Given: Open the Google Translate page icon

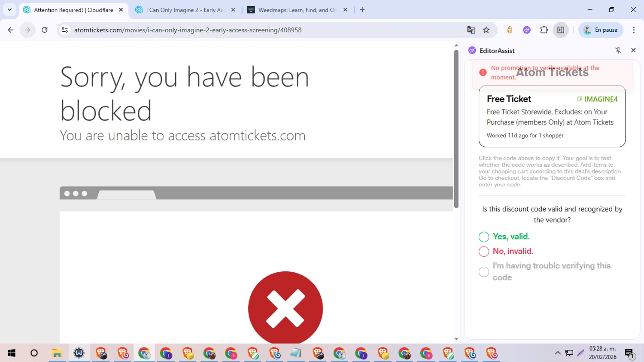Looking at the screenshot, I should click(x=471, y=30).
